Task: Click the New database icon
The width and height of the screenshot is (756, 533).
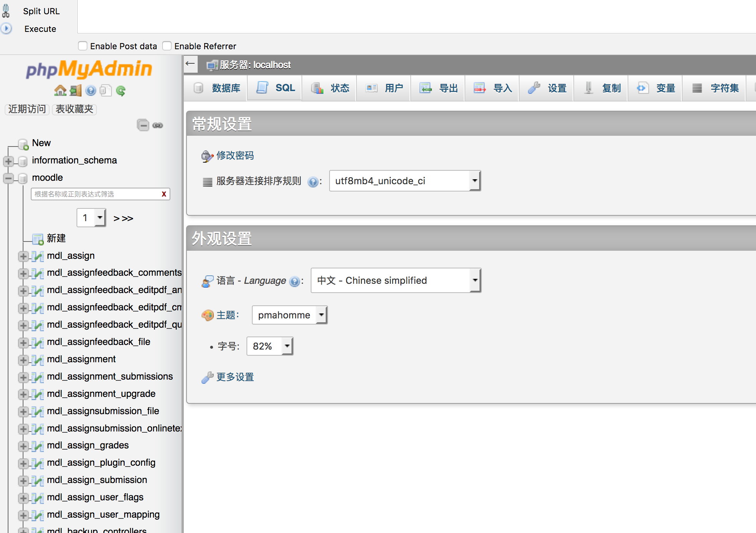Action: [x=23, y=144]
